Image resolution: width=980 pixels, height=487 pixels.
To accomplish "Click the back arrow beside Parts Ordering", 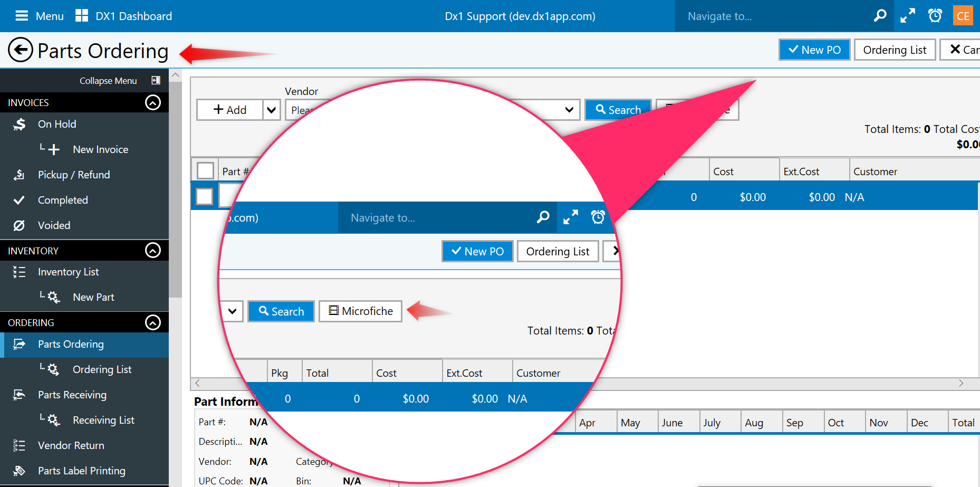I will (21, 50).
